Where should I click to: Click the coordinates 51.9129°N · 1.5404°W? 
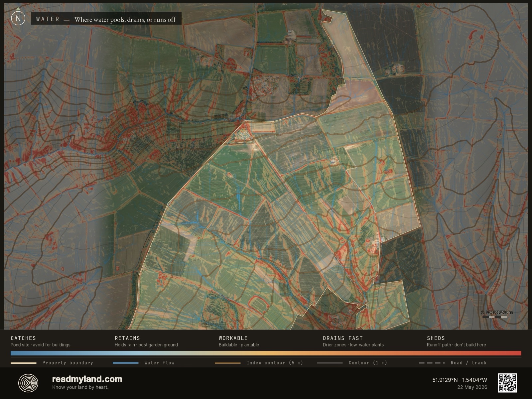pos(460,380)
